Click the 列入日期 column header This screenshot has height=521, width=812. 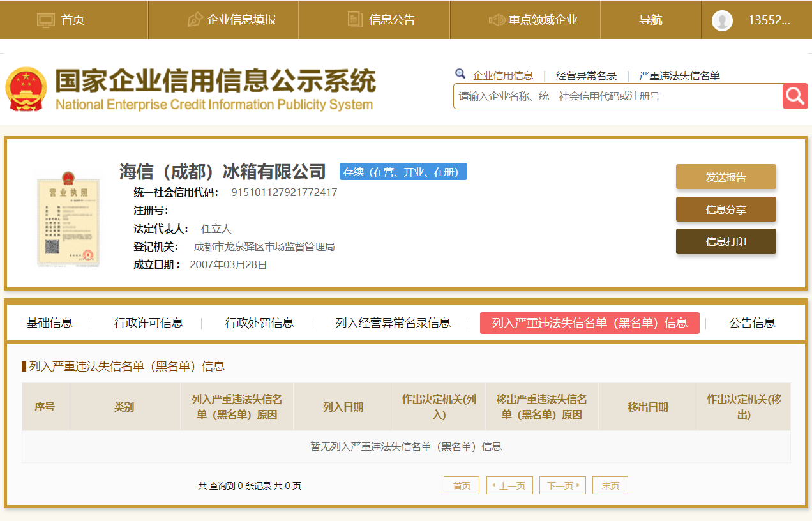pos(343,407)
